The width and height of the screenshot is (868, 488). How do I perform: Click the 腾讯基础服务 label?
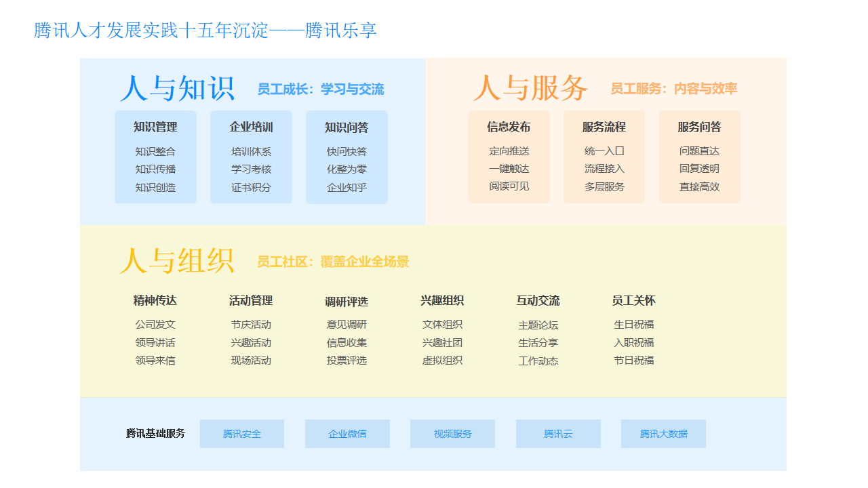155,434
